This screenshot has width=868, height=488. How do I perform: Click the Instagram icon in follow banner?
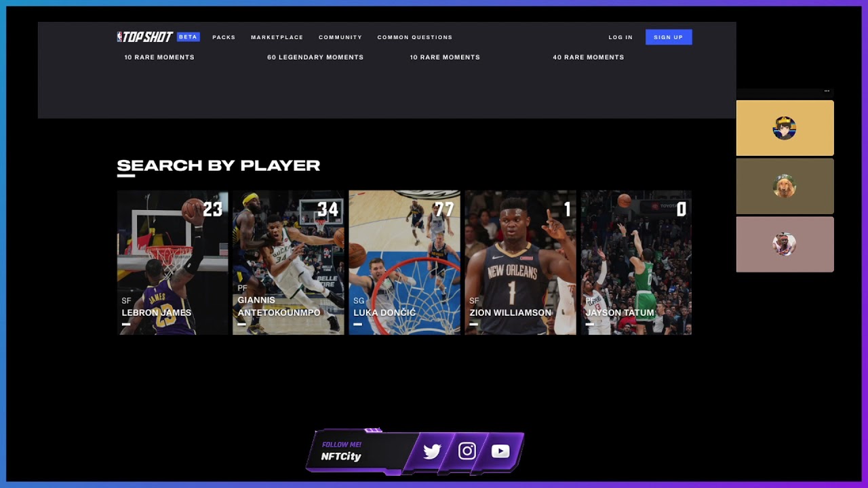pos(467,451)
